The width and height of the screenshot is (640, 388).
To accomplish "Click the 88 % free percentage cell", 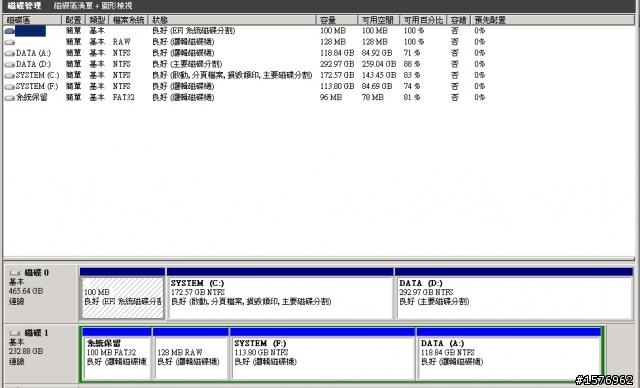I will point(412,64).
